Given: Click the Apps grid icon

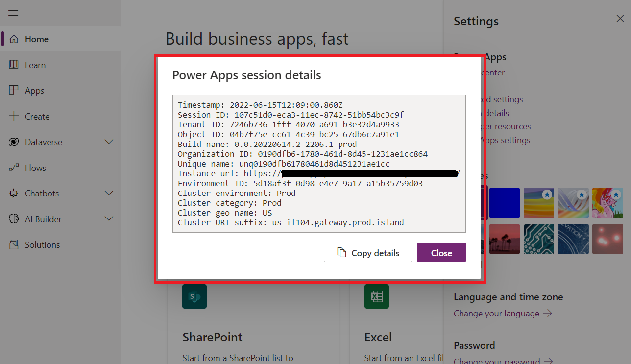Looking at the screenshot, I should tap(14, 91).
